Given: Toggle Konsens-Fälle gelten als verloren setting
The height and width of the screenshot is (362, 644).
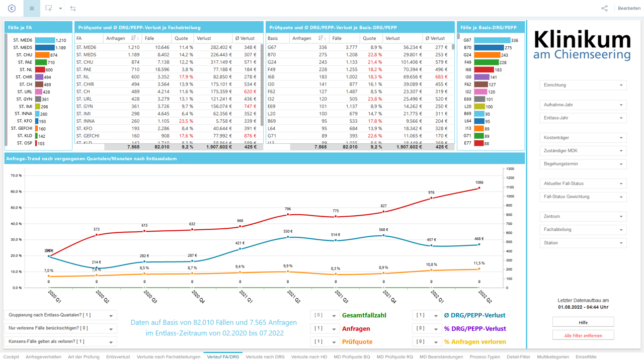Looking at the screenshot, I should pyautogui.click(x=61, y=341).
